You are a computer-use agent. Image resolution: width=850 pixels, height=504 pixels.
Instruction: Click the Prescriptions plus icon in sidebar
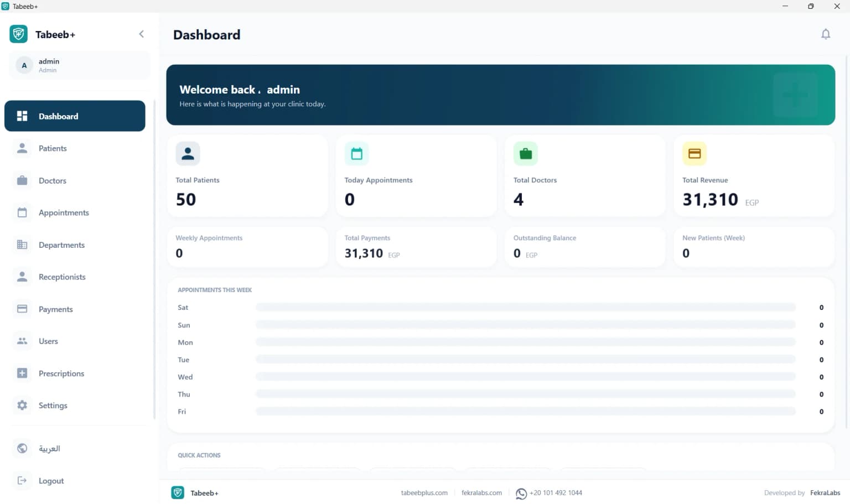[22, 373]
